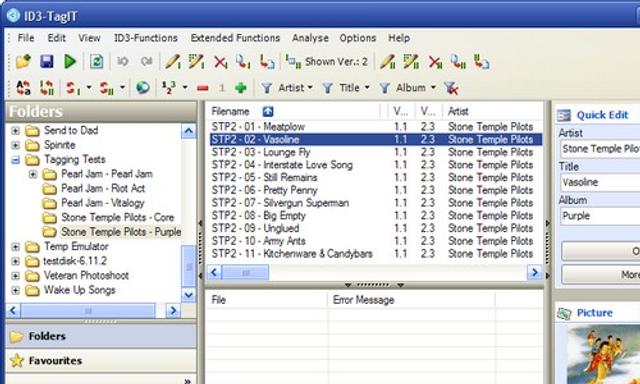This screenshot has width=640, height=384.
Task: Click the file list horizontal scrollbar thumb
Action: coord(245,273)
